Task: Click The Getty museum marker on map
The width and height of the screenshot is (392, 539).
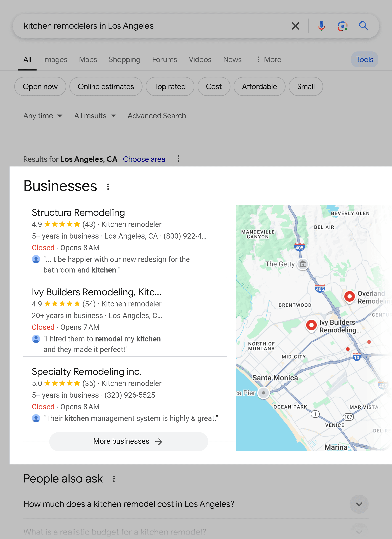Action: [x=303, y=264]
